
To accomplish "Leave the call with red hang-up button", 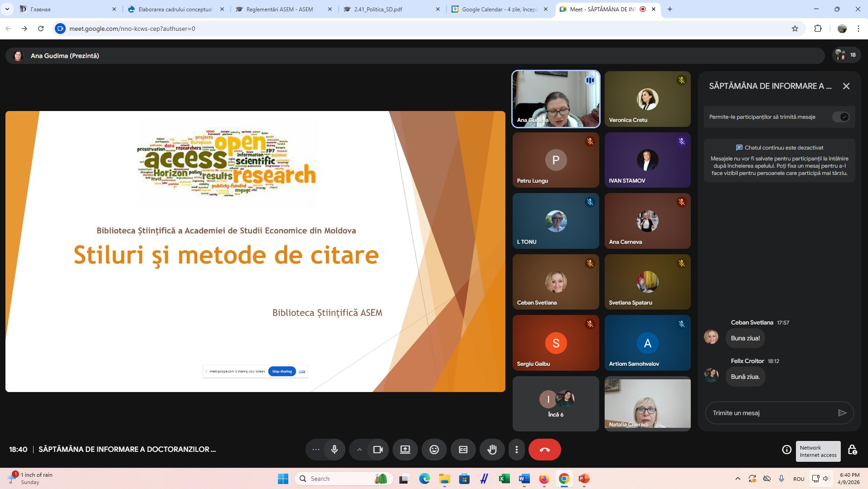I will (x=544, y=450).
